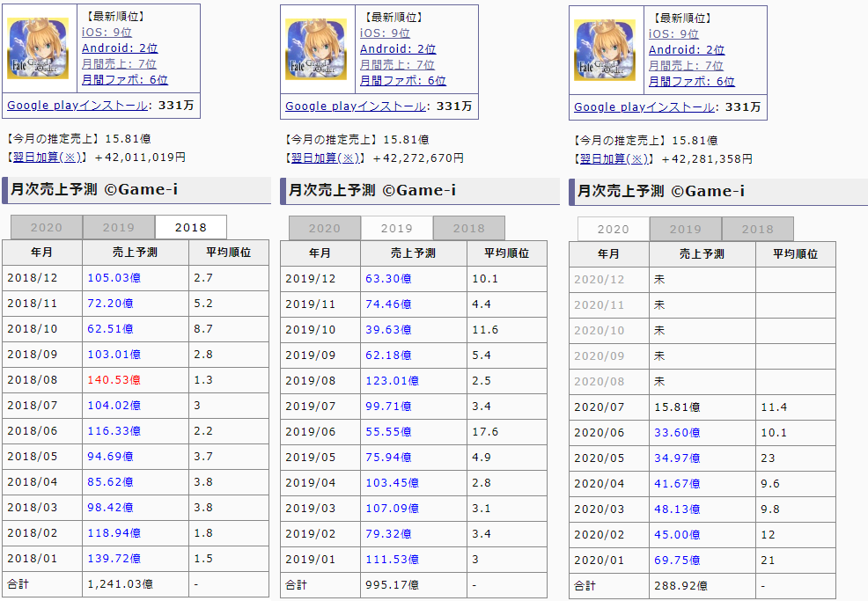This screenshot has width=868, height=601.
Task: Select the 2018/08 date cell
Action: 42,380
